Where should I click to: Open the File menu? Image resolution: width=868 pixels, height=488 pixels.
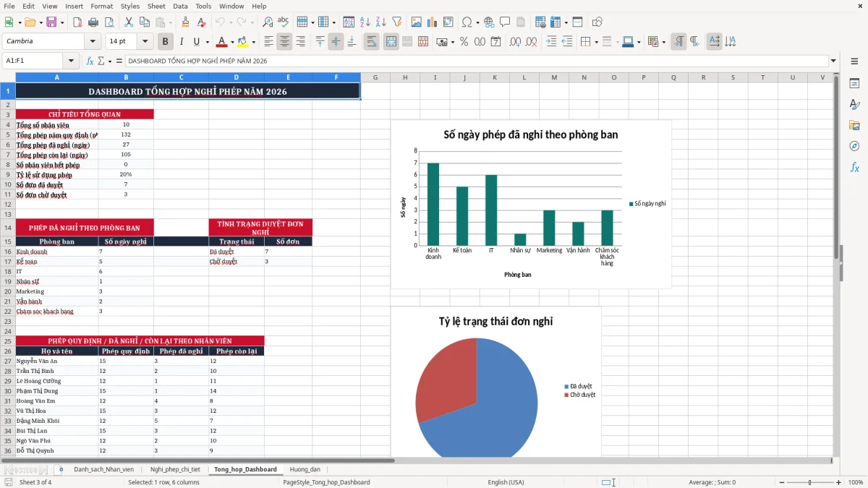coord(9,6)
